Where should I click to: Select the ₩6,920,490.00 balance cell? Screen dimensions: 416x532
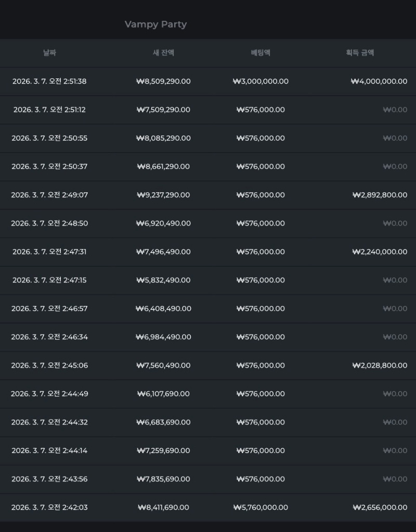(163, 223)
